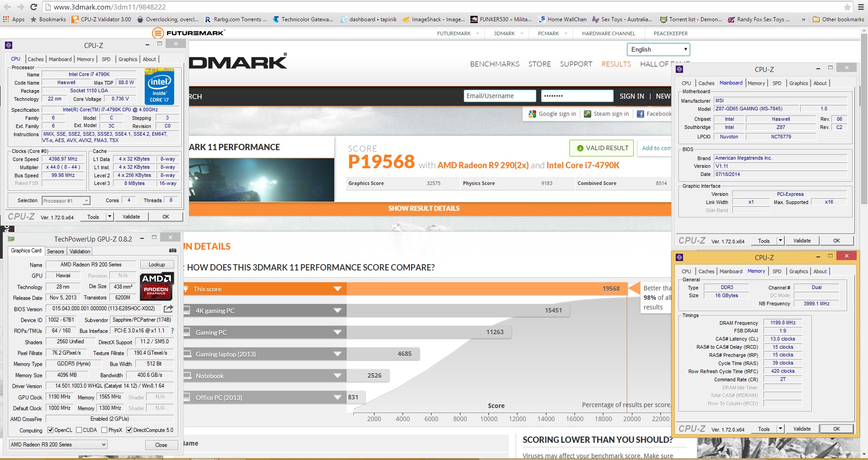Click the CPU-Z Mainboard window title icon
Screen dimensions: 868x460
(679, 69)
